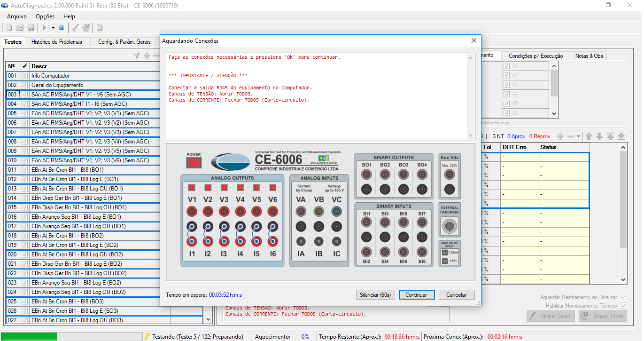The image size is (644, 341).
Task: Close the Aguardando Conexões dialog
Action: coord(474,41)
